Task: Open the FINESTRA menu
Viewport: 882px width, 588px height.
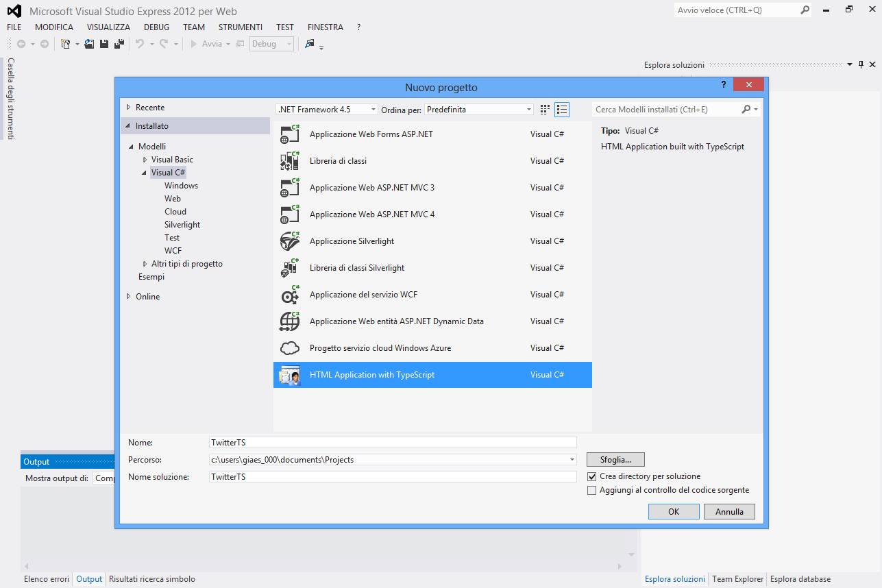Action: point(326,27)
